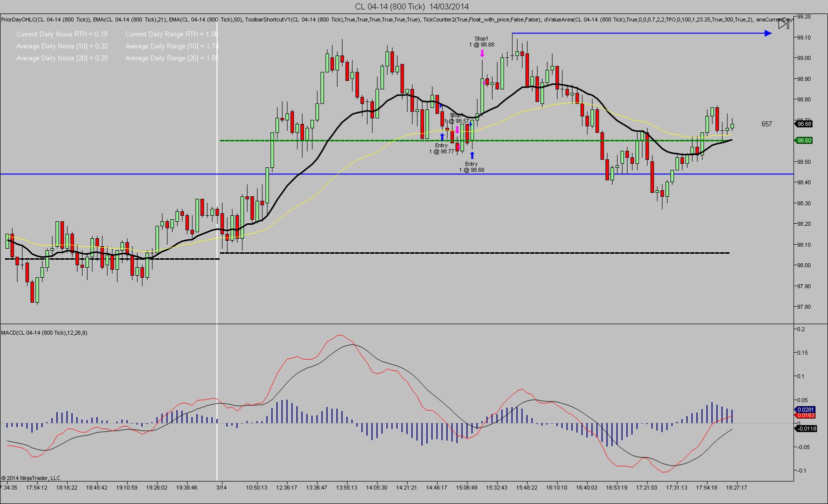Viewport: 828px width, 504px height.
Task: Click the 18:27:17 time axis label
Action: (736, 488)
